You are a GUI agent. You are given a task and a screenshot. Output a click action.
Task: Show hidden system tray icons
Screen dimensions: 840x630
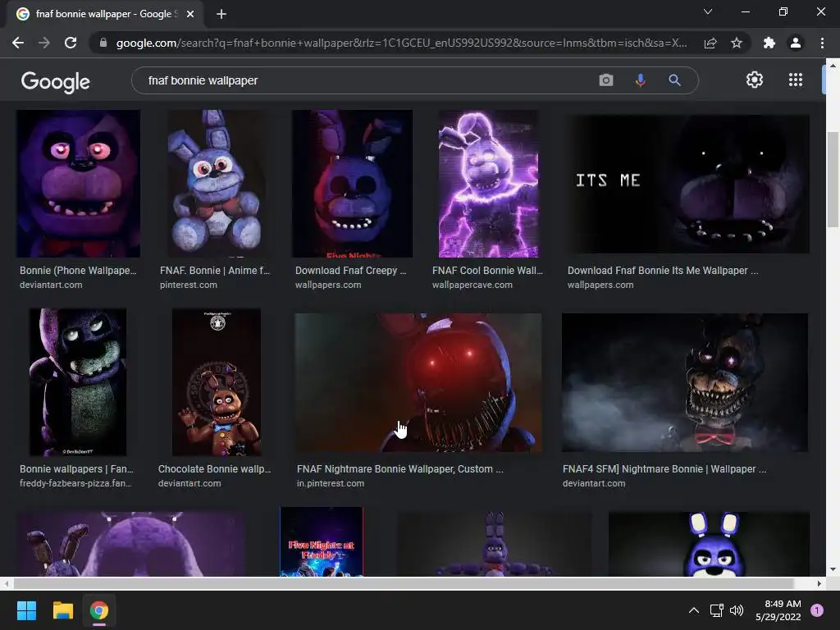(x=694, y=610)
